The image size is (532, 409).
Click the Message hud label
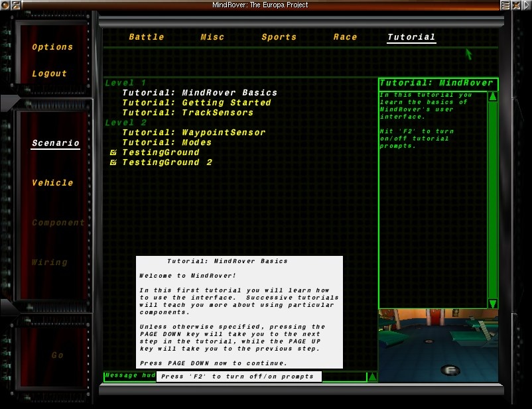click(130, 375)
